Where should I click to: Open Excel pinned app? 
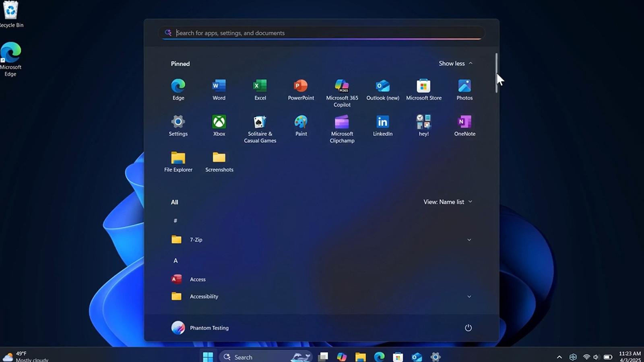tap(260, 90)
